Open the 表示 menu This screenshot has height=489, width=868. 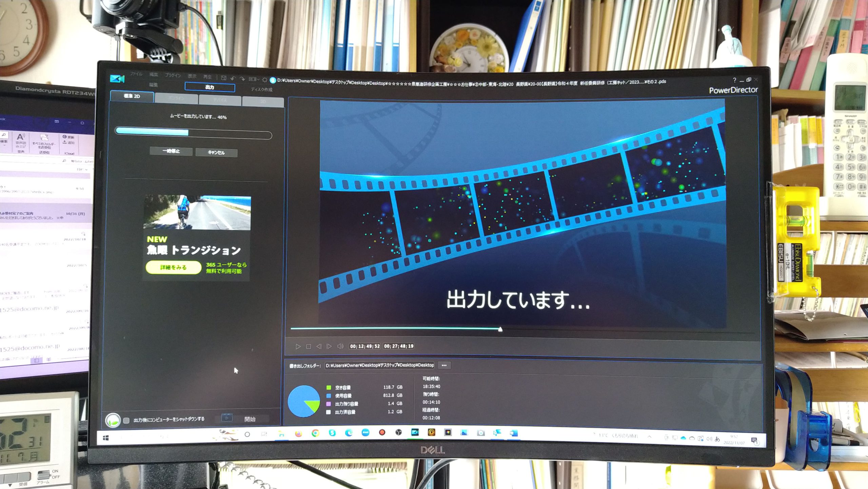pos(192,76)
